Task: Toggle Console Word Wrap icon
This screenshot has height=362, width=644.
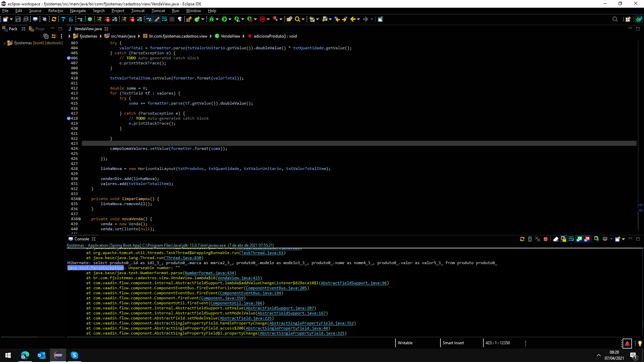Action: [571, 239]
